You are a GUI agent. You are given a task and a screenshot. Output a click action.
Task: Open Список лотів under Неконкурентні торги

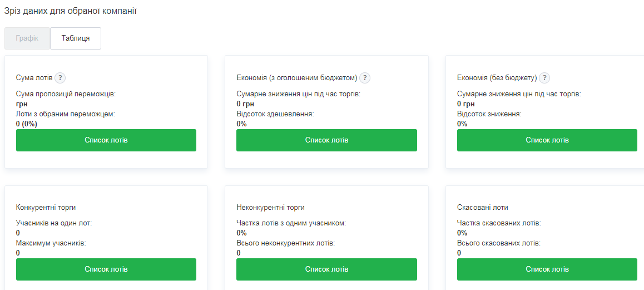click(326, 269)
